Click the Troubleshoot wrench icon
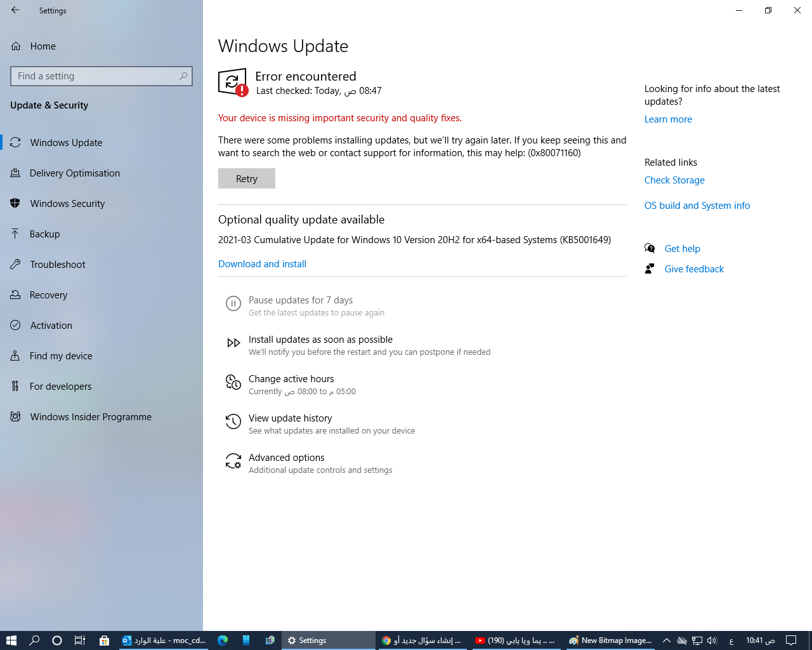Image resolution: width=812 pixels, height=650 pixels. (15, 264)
